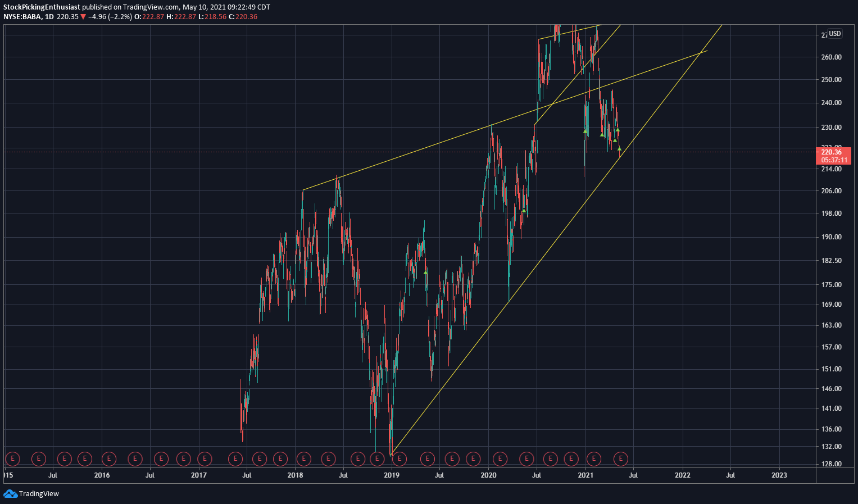The image size is (858, 504).
Task: Select the leftmost earnings E marker
Action: click(12, 459)
